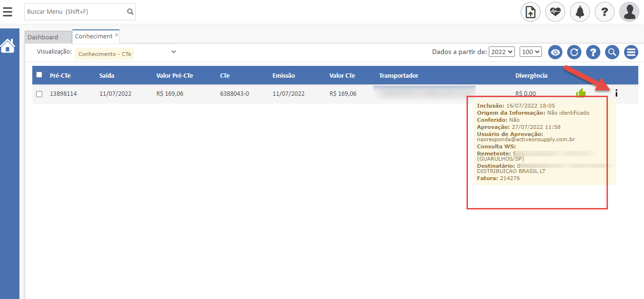Open the system health heartbeat icon
644x299 pixels.
[555, 12]
